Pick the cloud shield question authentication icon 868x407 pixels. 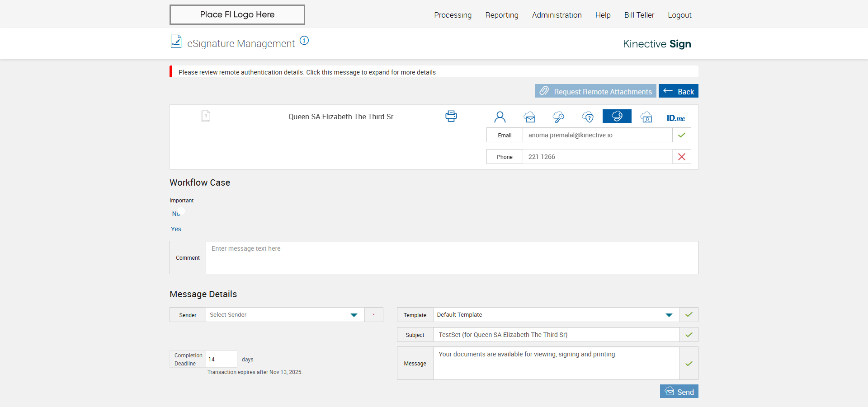[x=588, y=117]
